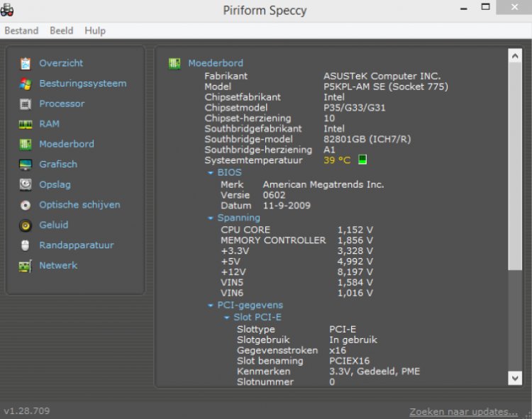The height and width of the screenshot is (419, 532).
Task: Click the 39 °C system temperature value
Action: (337, 160)
